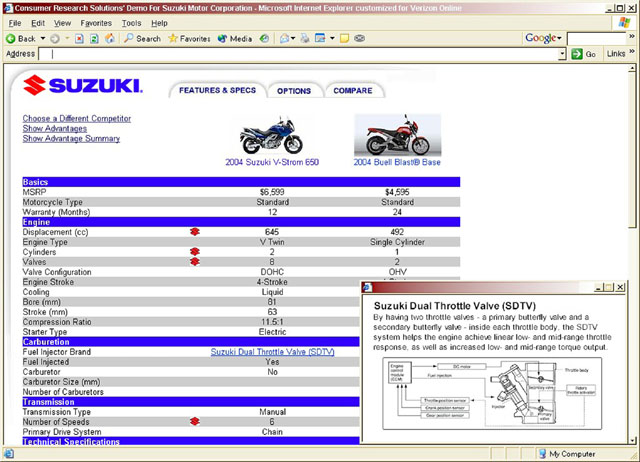640x462 pixels.
Task: Expand the Mail dropdown arrow
Action: [293, 39]
